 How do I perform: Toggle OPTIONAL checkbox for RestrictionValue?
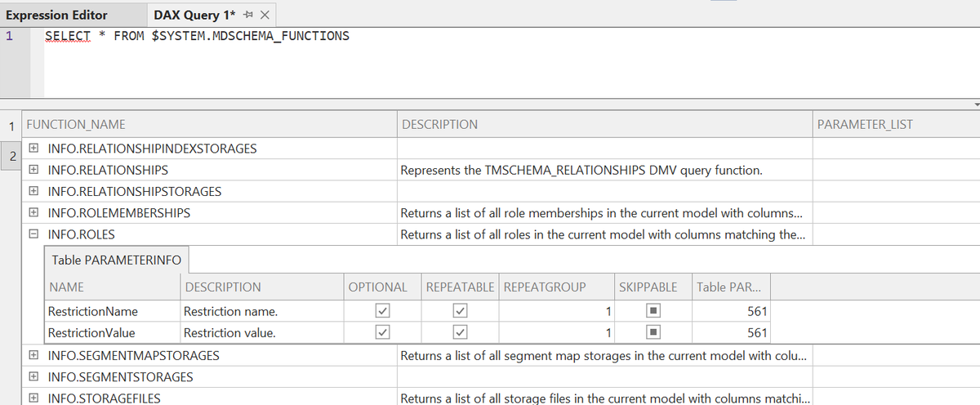(381, 332)
